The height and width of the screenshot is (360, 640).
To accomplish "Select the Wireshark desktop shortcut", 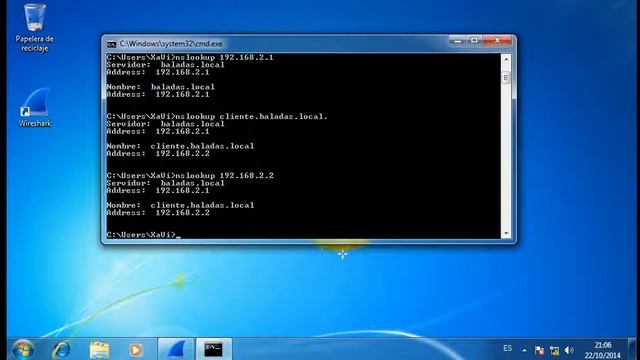I will click(x=35, y=107).
